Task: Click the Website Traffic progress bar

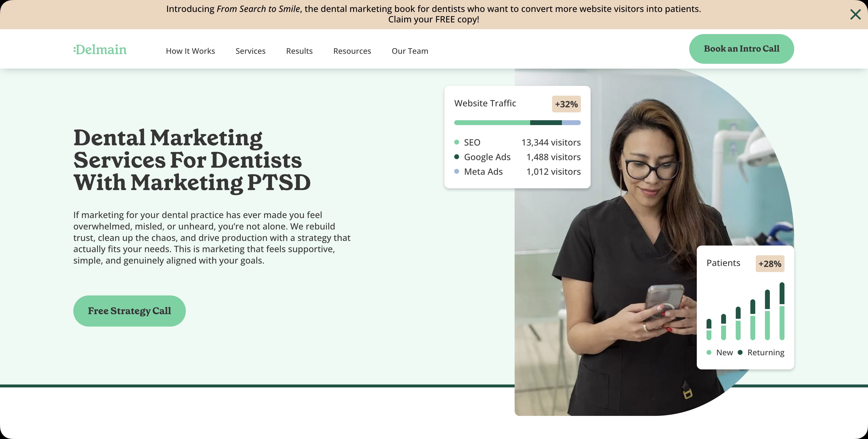Action: click(x=517, y=123)
